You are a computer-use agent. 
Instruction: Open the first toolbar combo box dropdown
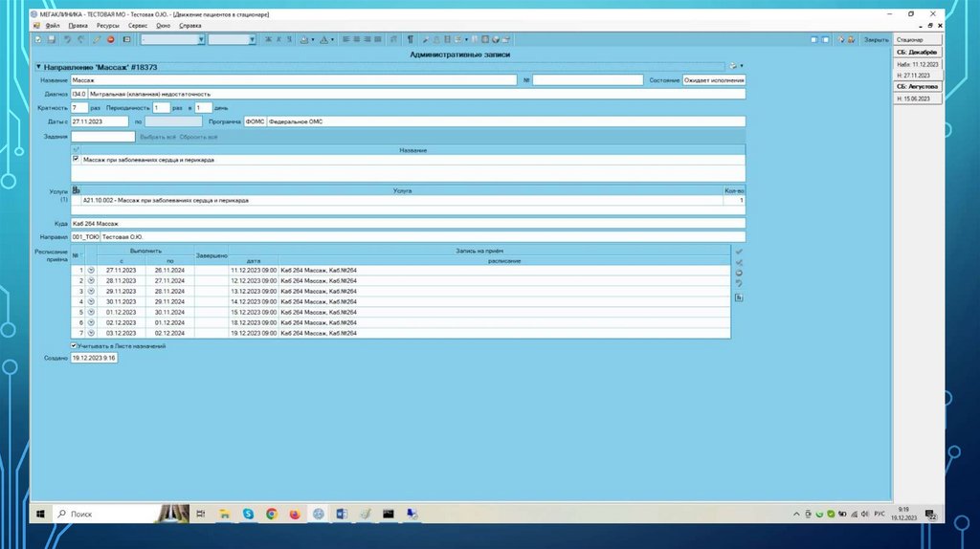point(201,39)
